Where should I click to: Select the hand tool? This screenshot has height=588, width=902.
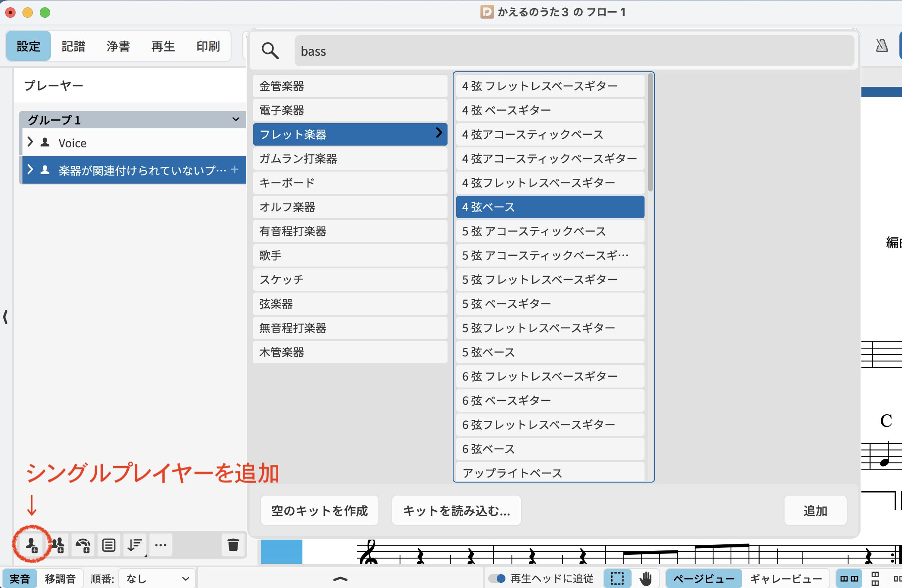(645, 578)
